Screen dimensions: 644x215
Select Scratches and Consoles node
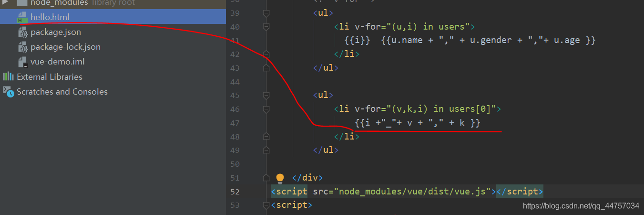pos(62,92)
